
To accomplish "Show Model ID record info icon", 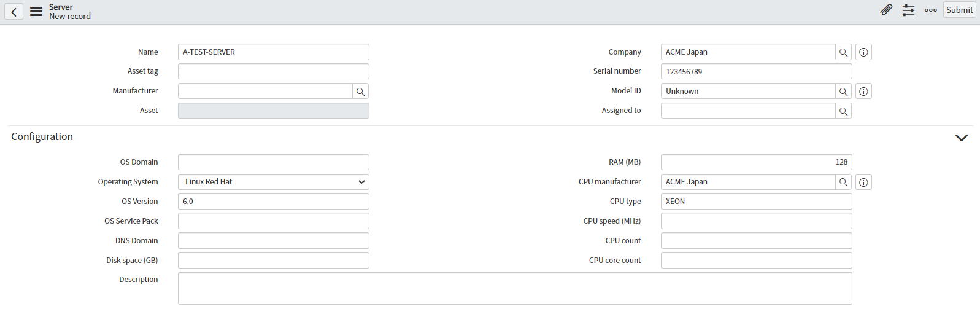I will coord(863,92).
